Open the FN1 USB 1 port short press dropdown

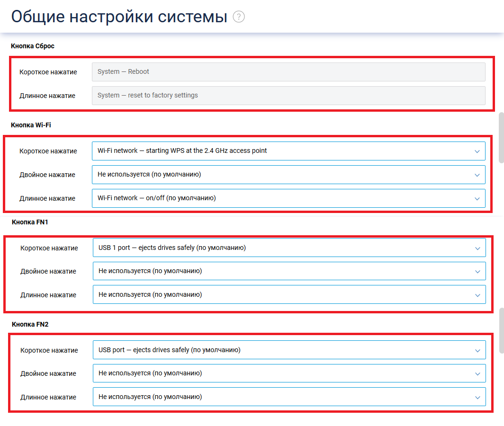pos(289,248)
